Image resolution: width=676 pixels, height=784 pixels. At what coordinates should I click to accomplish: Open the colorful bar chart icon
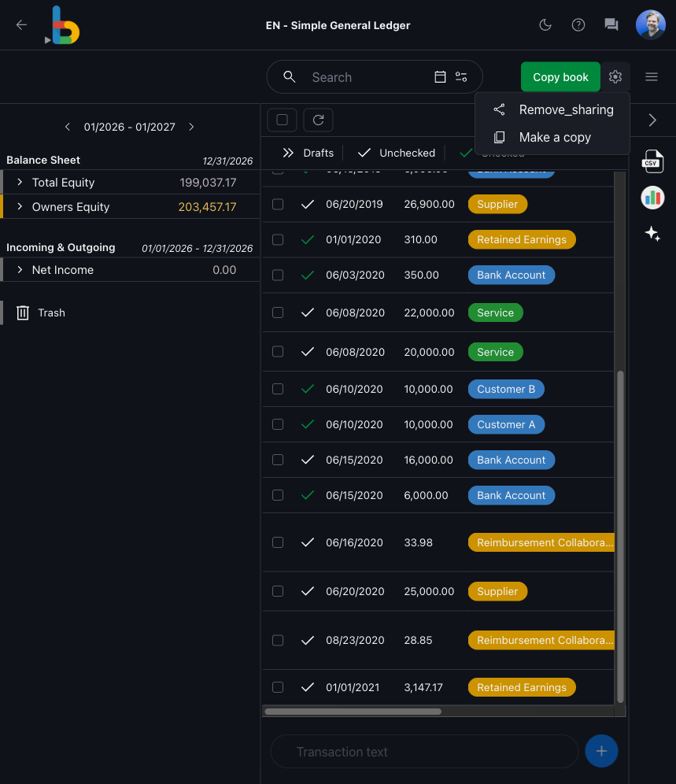tap(652, 197)
